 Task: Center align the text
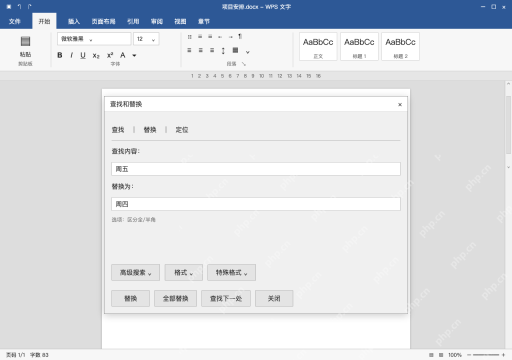click(x=201, y=50)
